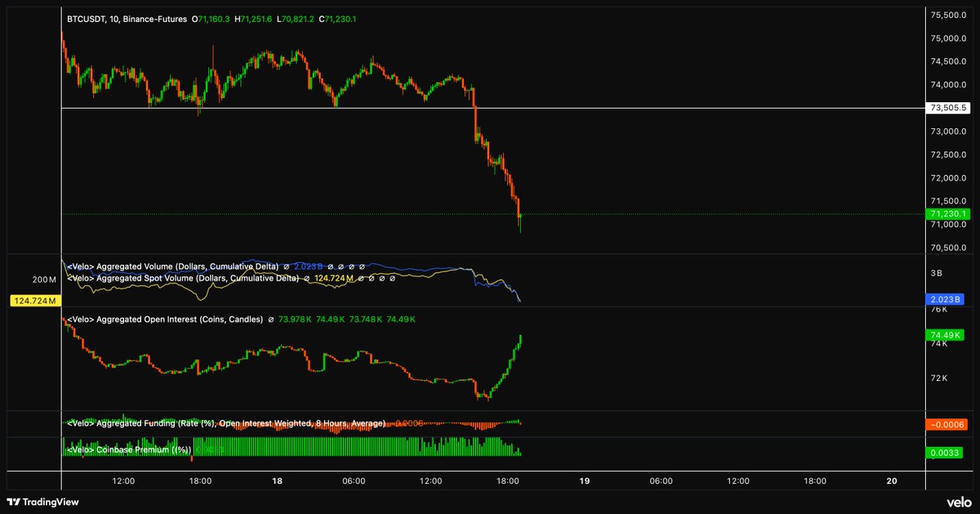Select the Aggregated Volume (Dollars, Cumulative Delta) legend
Screen dimensions: 980x514
point(172,266)
